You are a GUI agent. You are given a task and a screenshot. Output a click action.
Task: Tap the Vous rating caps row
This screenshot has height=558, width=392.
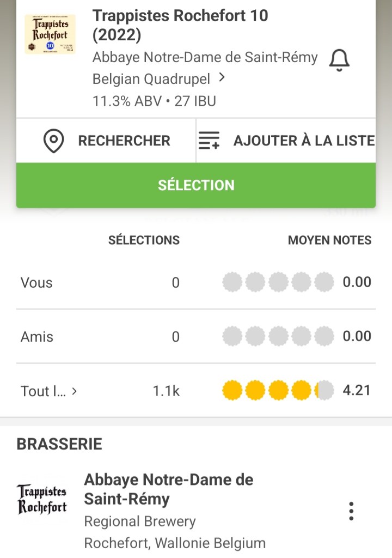click(278, 282)
